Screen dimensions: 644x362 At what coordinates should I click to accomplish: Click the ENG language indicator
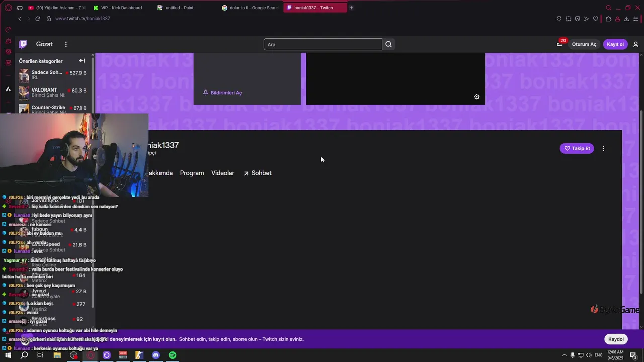click(x=599, y=355)
